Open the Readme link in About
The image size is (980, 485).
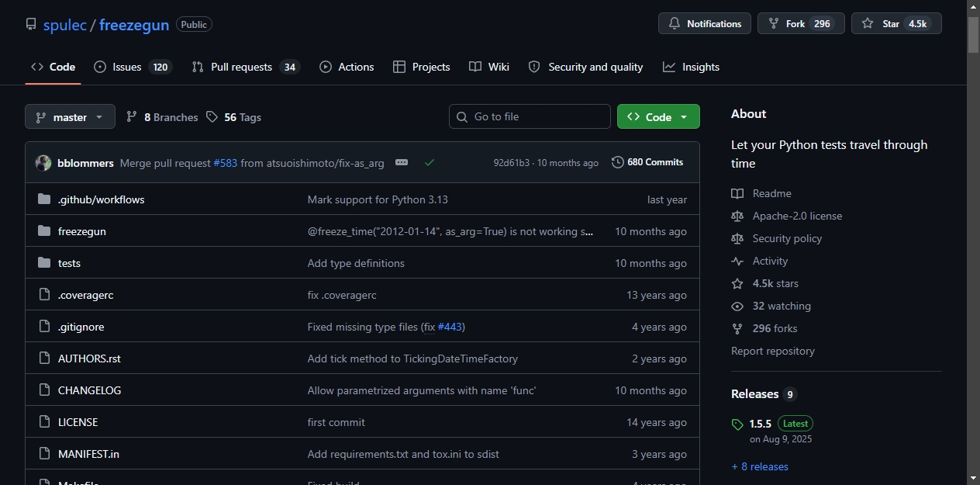click(x=771, y=193)
